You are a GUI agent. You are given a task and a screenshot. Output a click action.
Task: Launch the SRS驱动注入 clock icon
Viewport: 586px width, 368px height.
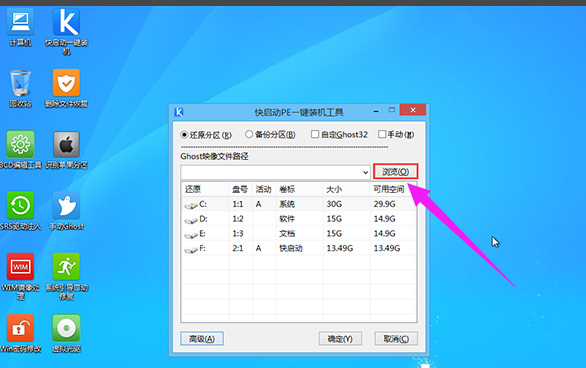pos(20,205)
